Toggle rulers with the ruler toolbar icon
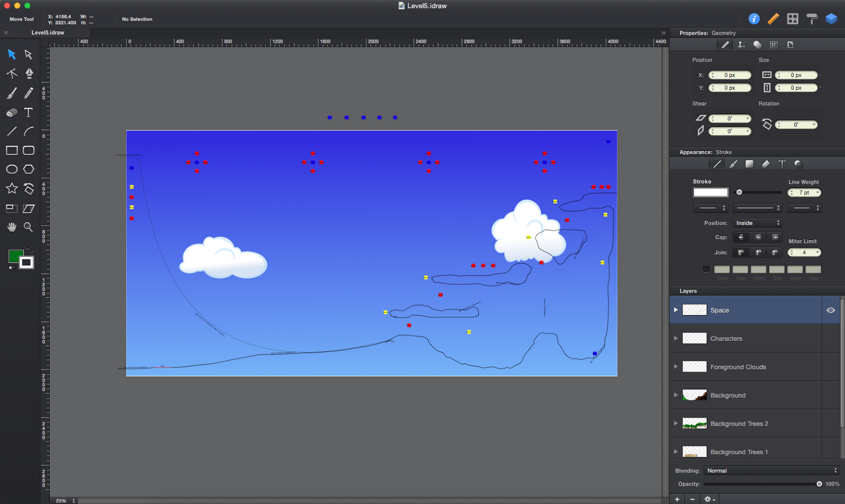This screenshot has width=845, height=504. click(x=773, y=19)
